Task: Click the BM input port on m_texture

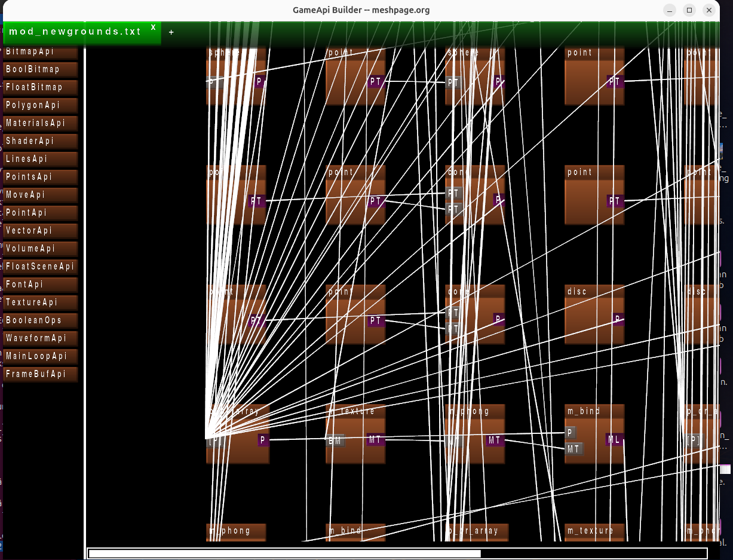Action: 335,440
